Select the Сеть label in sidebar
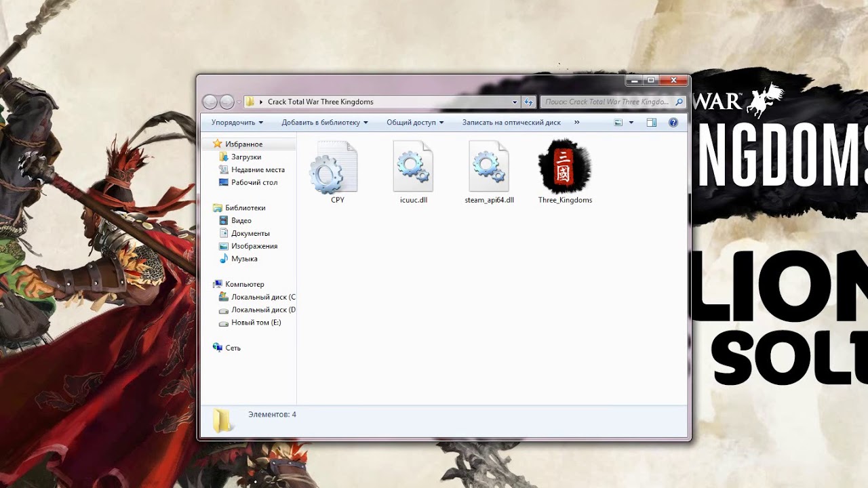This screenshot has height=488, width=868. 233,348
